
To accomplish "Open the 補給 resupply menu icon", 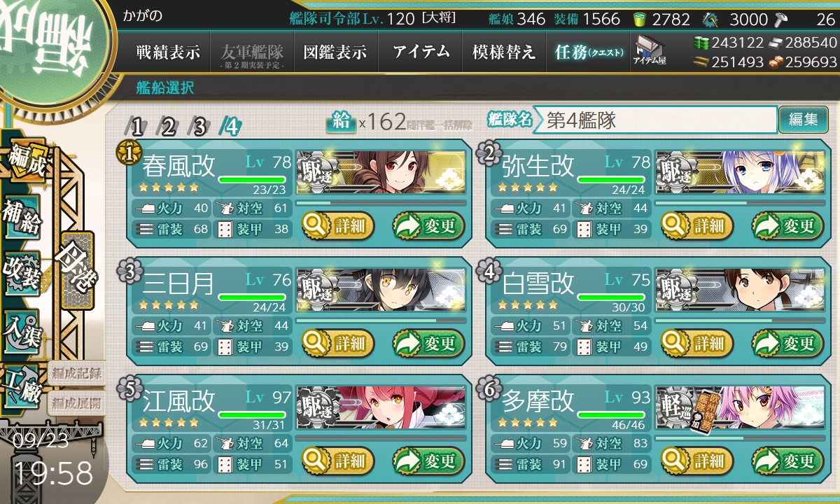I will (x=21, y=216).
